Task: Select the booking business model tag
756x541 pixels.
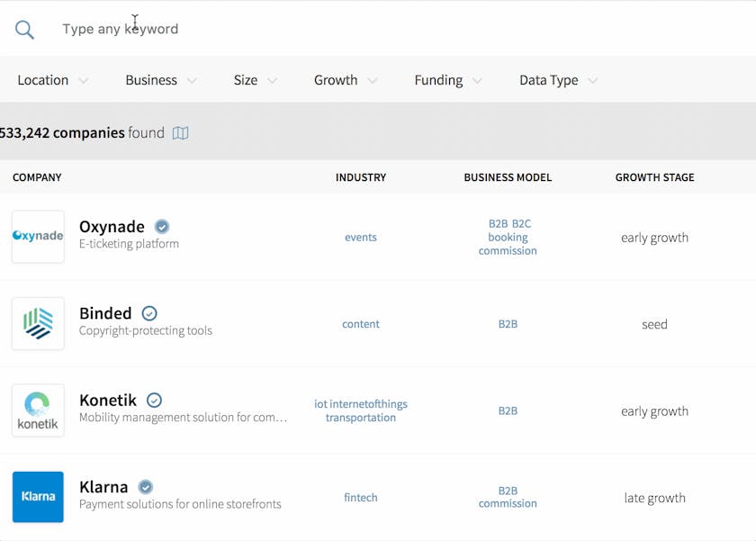Action: tap(508, 238)
